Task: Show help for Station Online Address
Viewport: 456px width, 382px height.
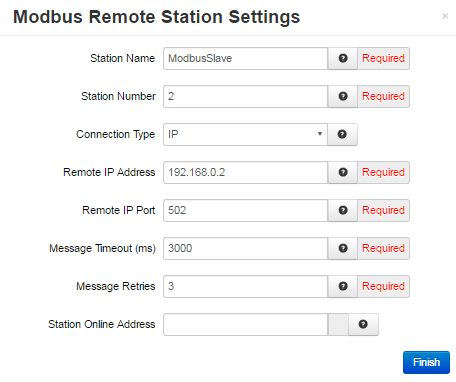Action: pyautogui.click(x=363, y=324)
